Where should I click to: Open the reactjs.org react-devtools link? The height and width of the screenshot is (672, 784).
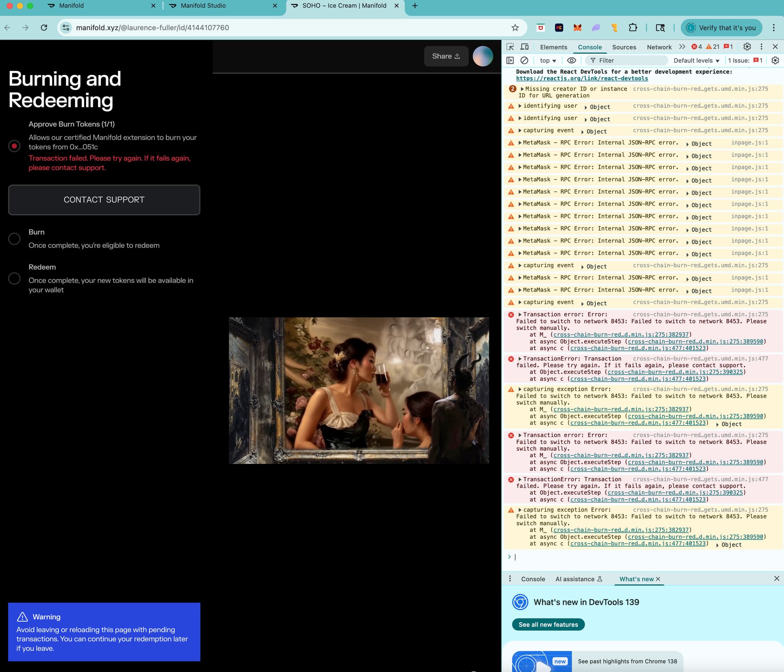(582, 78)
